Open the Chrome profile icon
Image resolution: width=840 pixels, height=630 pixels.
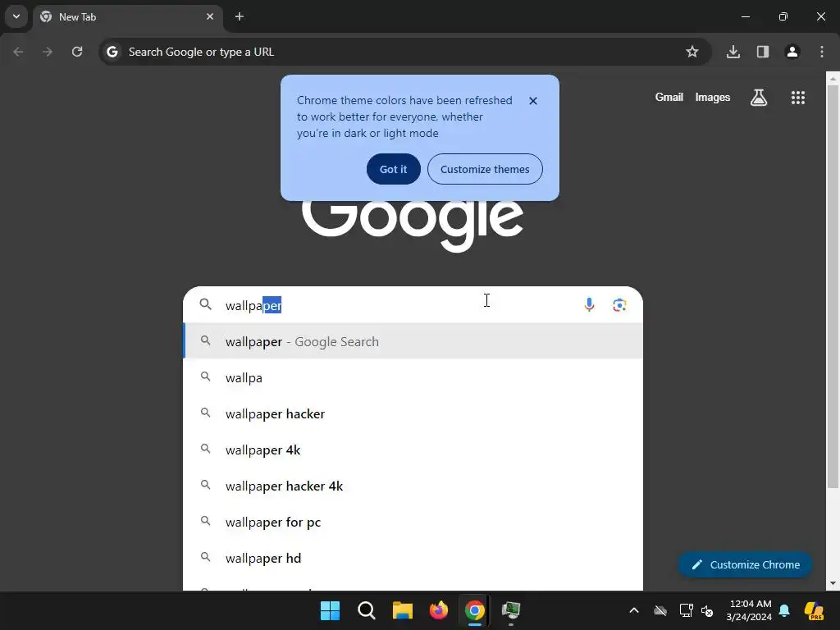(792, 52)
